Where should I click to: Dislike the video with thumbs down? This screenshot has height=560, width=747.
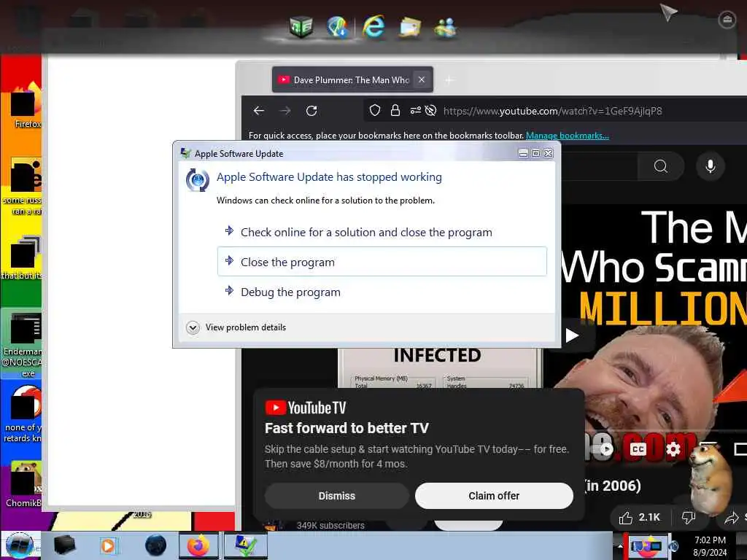click(x=689, y=518)
